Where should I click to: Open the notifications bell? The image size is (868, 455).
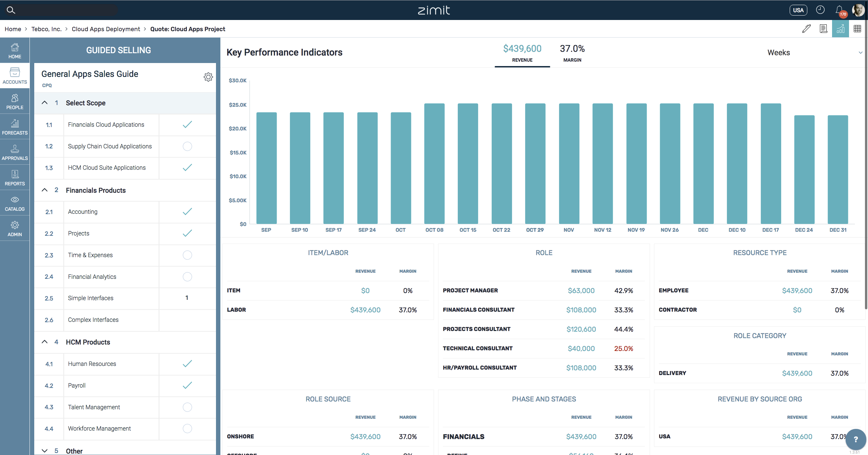pyautogui.click(x=839, y=10)
